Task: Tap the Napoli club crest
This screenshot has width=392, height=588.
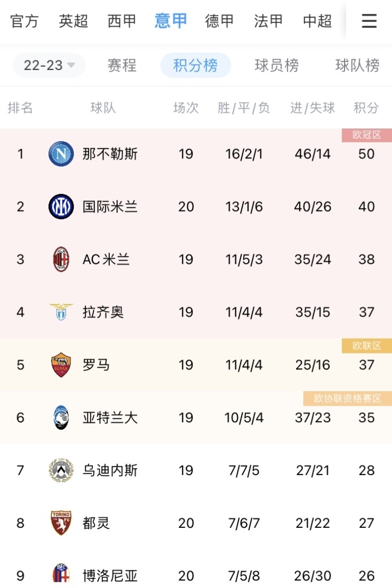Action: (61, 154)
